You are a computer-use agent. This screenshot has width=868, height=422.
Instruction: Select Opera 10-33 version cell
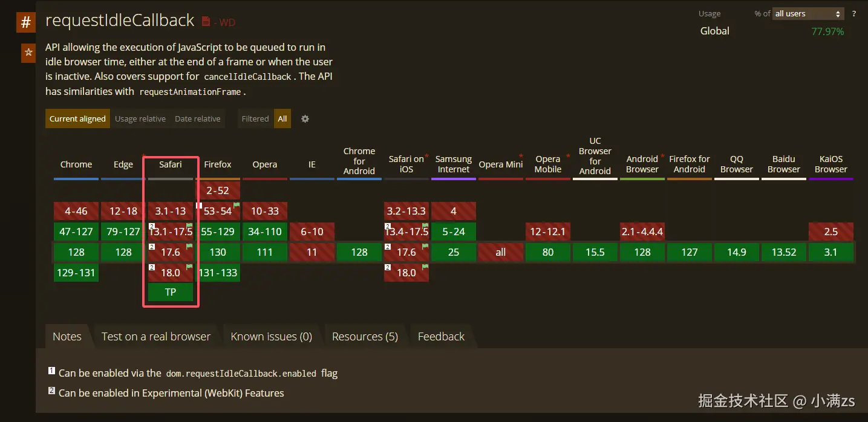tap(265, 211)
